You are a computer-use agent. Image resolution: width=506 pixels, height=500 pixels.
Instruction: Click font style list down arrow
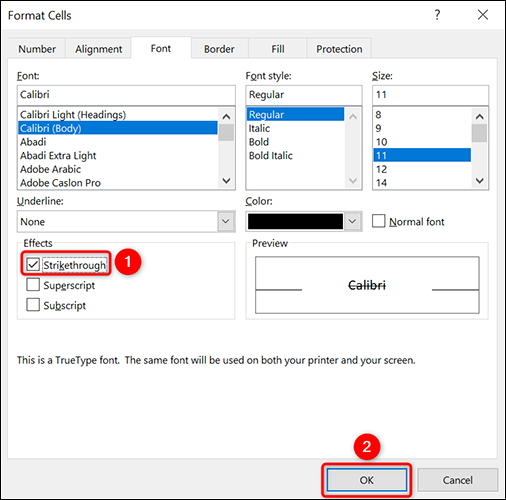click(353, 181)
